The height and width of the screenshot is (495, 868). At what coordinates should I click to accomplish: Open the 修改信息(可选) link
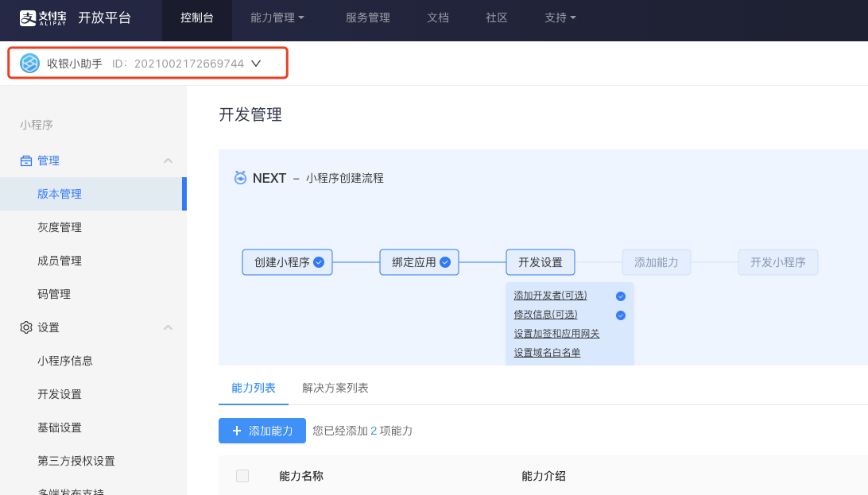click(x=545, y=314)
